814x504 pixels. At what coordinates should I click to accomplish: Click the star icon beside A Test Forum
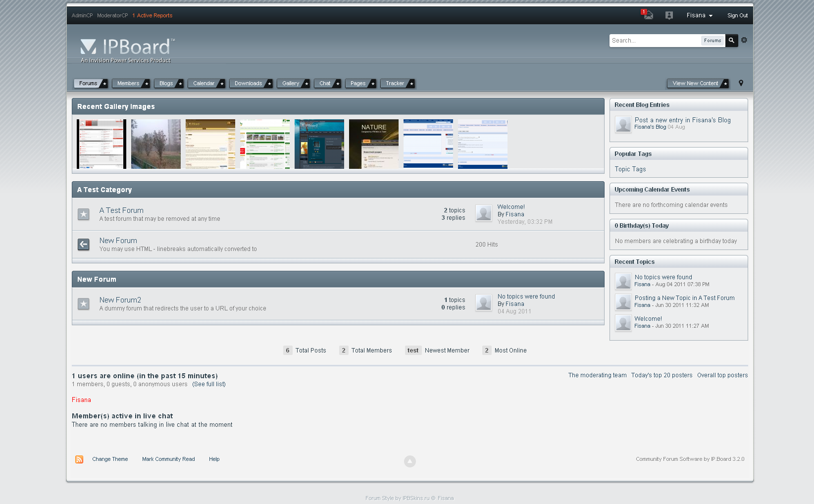click(x=84, y=214)
